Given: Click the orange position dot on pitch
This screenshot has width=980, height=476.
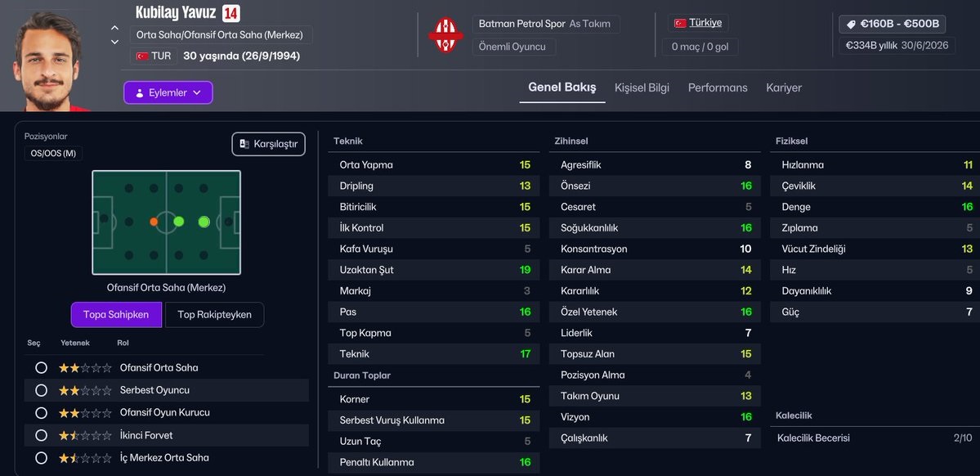Looking at the screenshot, I should 154,222.
